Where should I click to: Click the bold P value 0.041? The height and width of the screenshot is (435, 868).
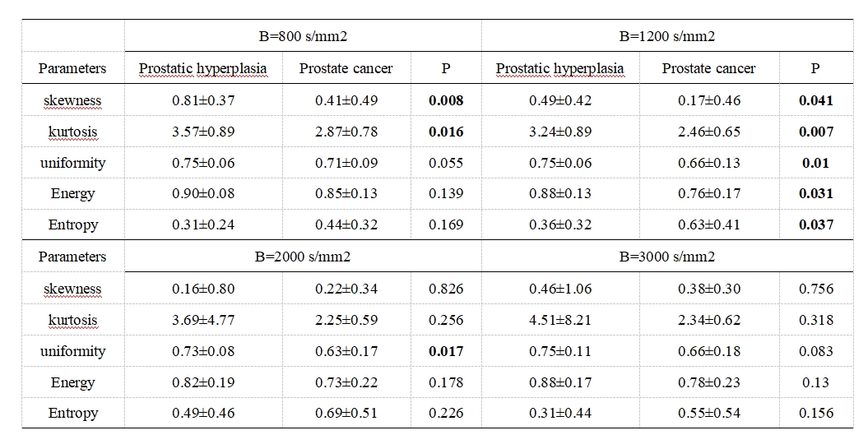815,100
